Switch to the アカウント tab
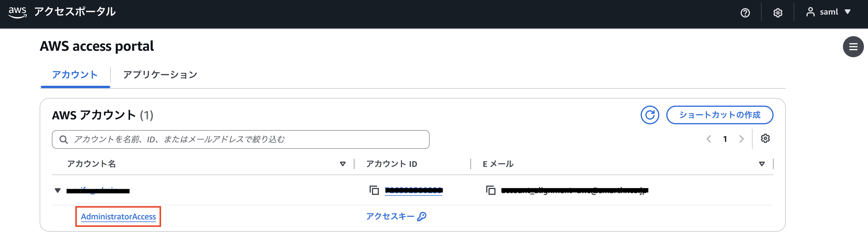Screen dimensions: 868x241 point(75,75)
